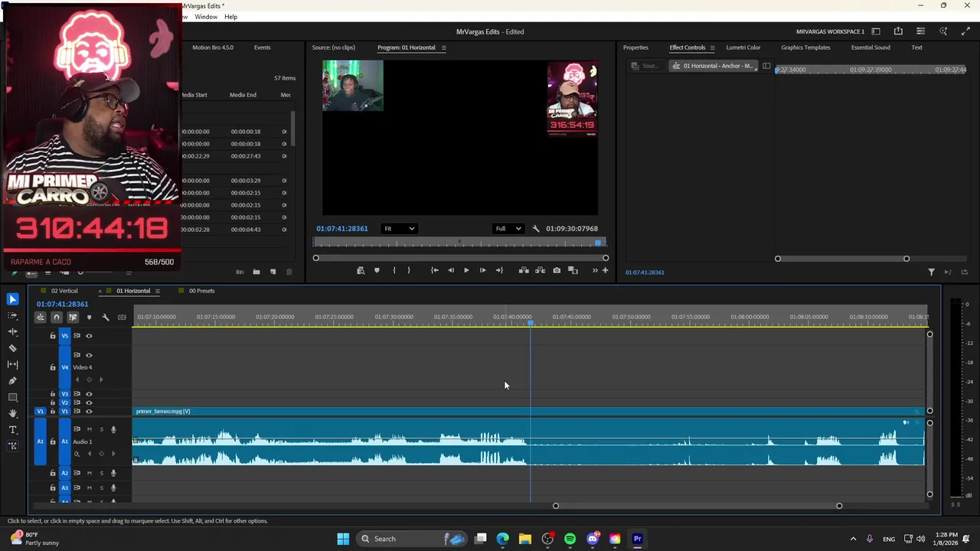Screen dimensions: 980x551
Task: Open Spotify from the taskbar
Action: 570,539
